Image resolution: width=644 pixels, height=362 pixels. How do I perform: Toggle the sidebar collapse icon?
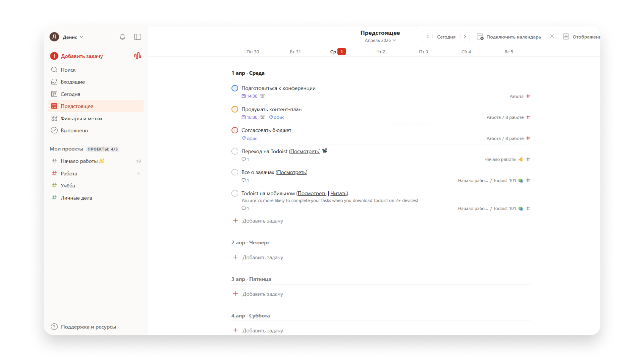pos(138,37)
